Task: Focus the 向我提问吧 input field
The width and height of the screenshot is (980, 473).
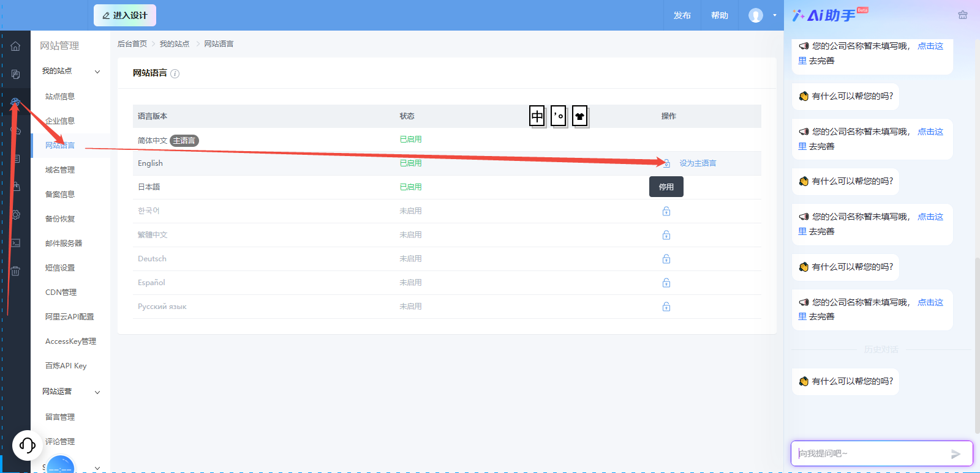Action: click(x=870, y=453)
